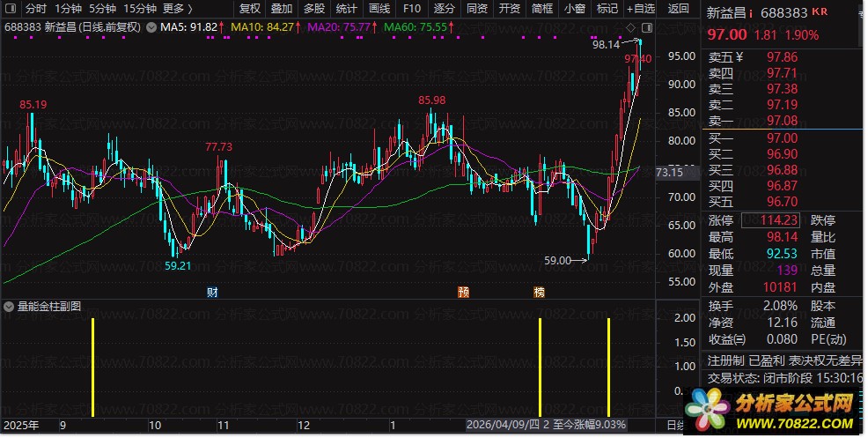Click the info icon next to 新益昌
The height and width of the screenshot is (438, 868).
coord(751,13)
